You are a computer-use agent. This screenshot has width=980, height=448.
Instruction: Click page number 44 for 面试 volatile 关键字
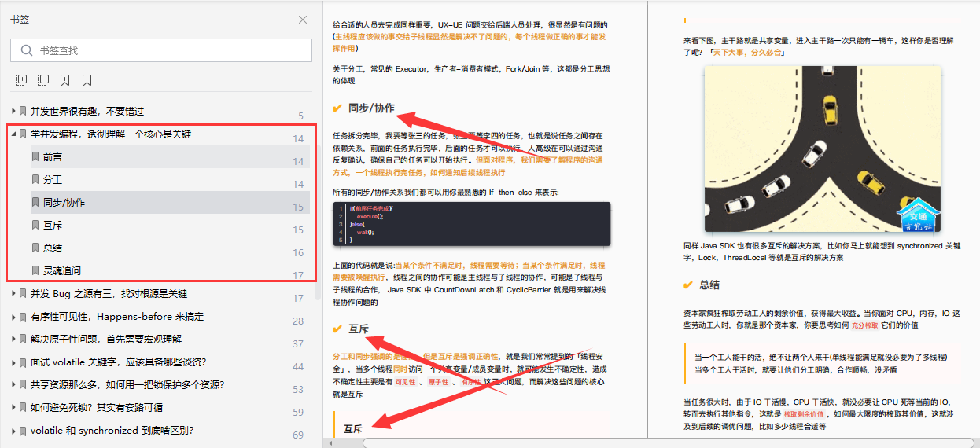[298, 367]
